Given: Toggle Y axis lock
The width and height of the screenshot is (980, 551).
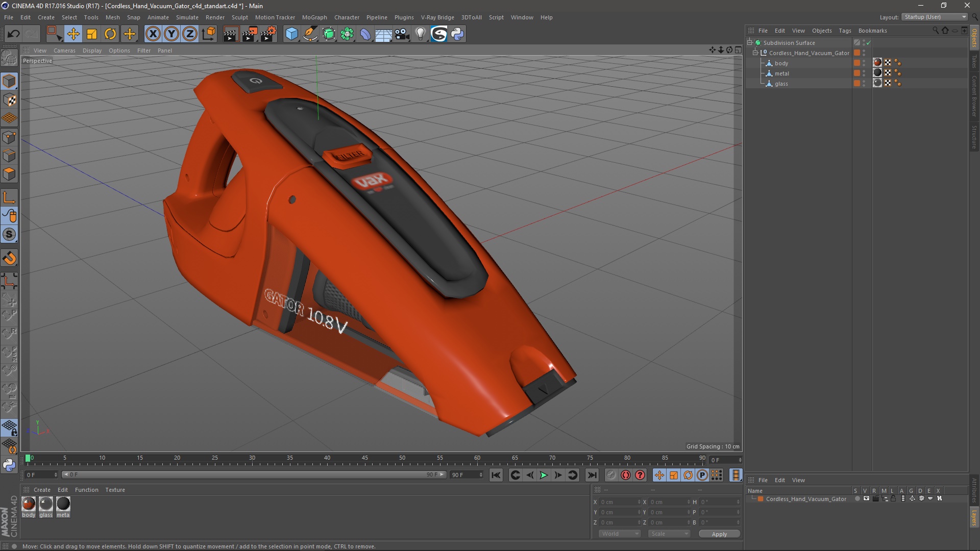Looking at the screenshot, I should coord(171,34).
